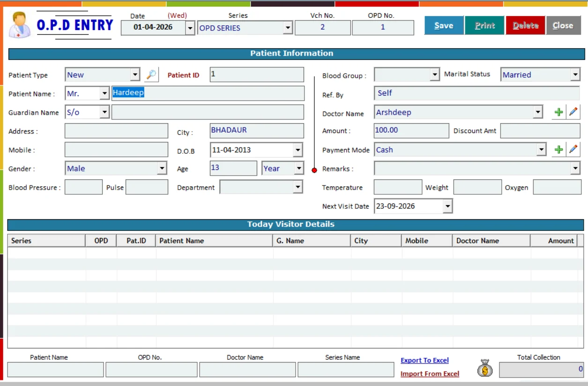The width and height of the screenshot is (588, 386).
Task: Click the Pulse input field
Action: coord(147,187)
